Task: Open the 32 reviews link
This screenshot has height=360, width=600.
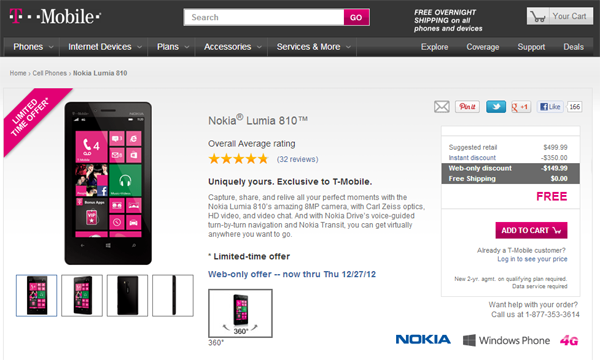Action: coord(297,159)
